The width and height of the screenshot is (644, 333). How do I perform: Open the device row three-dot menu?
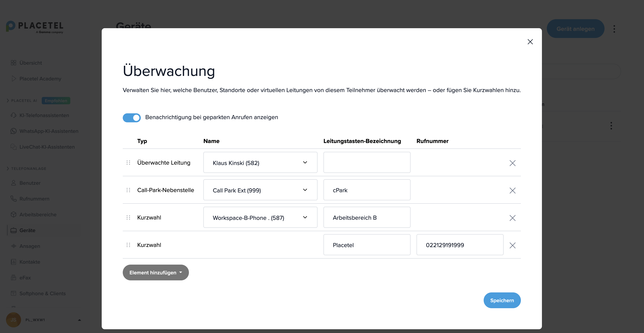tap(611, 126)
